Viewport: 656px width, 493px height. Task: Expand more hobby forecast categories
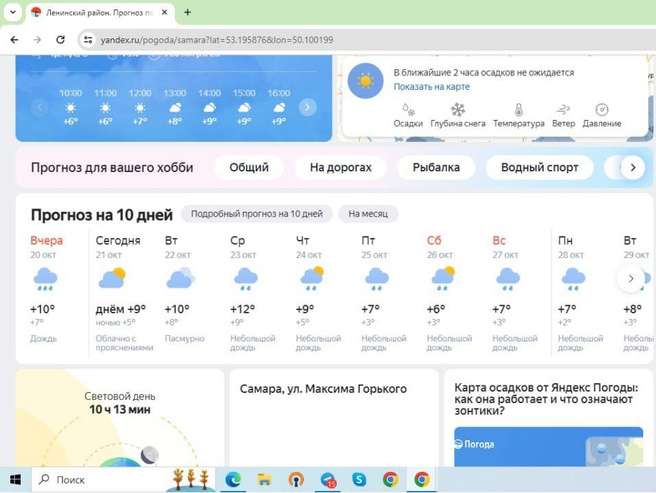point(633,167)
